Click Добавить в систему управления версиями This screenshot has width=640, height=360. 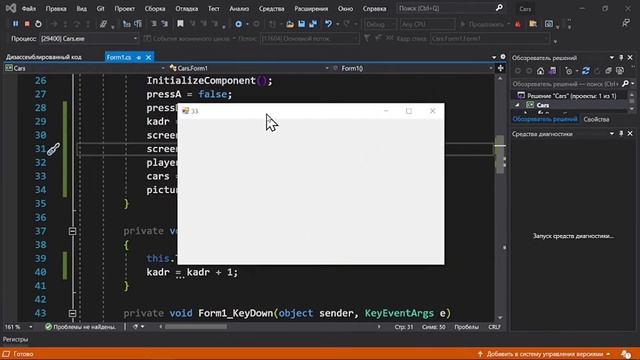click(545, 354)
